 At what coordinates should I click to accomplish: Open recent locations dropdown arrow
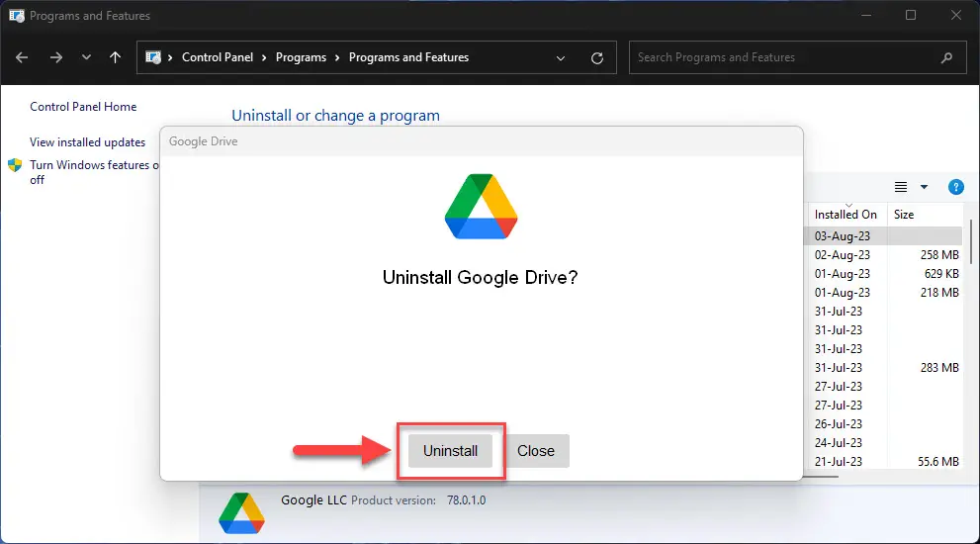click(x=86, y=57)
